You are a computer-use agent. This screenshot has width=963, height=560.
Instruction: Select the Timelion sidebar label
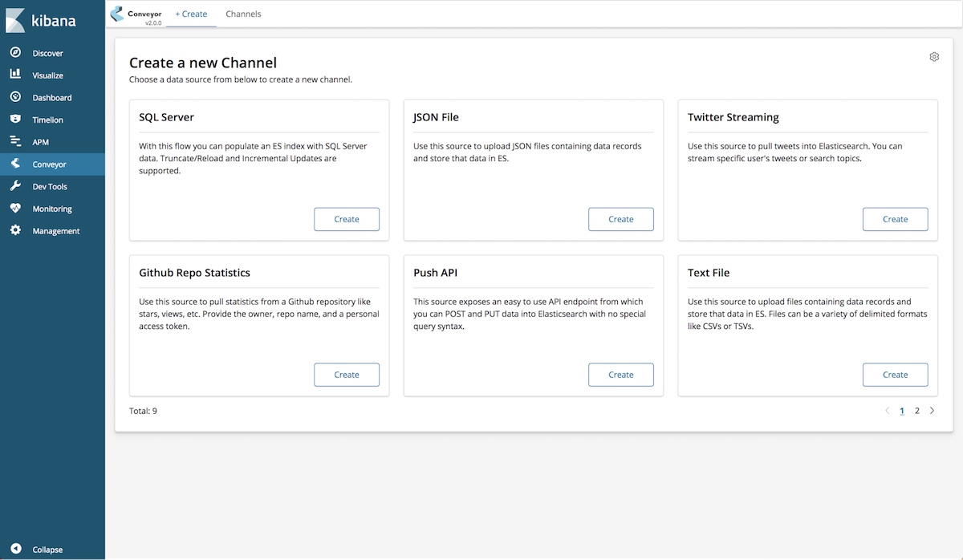(x=47, y=120)
